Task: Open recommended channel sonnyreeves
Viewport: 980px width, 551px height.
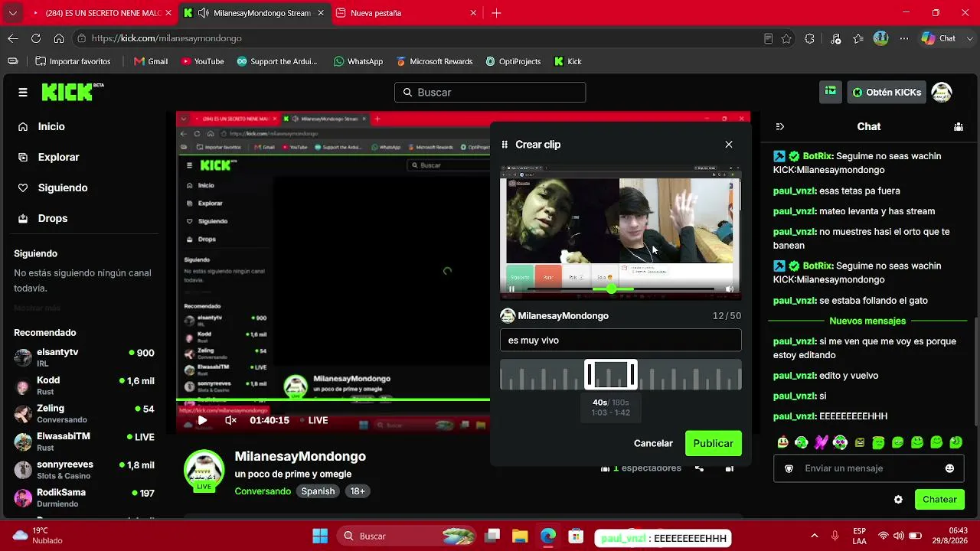Action: pyautogui.click(x=84, y=471)
